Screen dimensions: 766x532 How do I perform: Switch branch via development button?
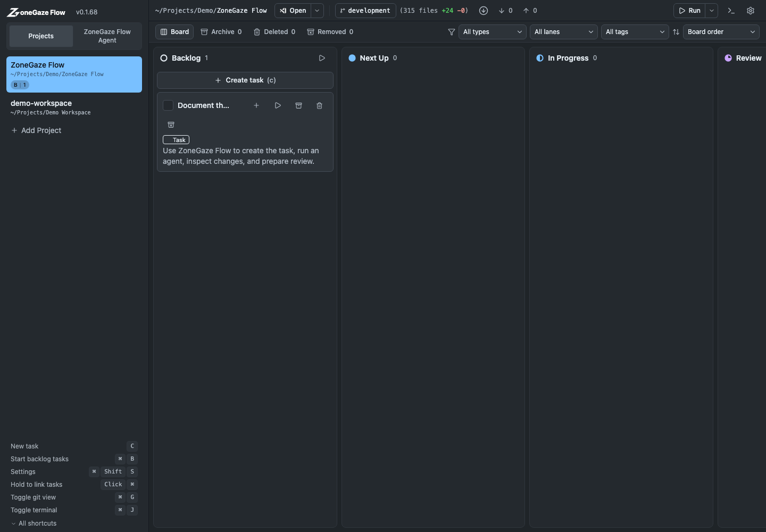tap(365, 11)
